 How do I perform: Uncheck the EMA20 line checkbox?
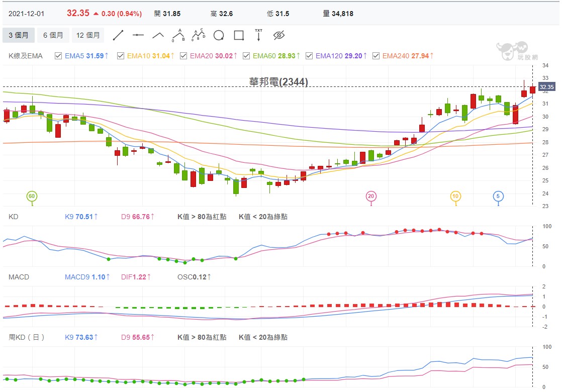point(183,56)
